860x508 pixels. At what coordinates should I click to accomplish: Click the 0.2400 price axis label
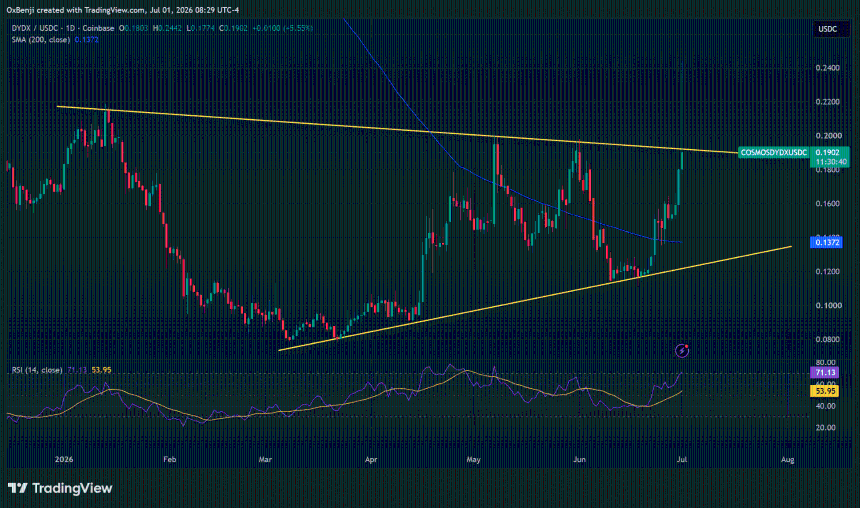[827, 68]
